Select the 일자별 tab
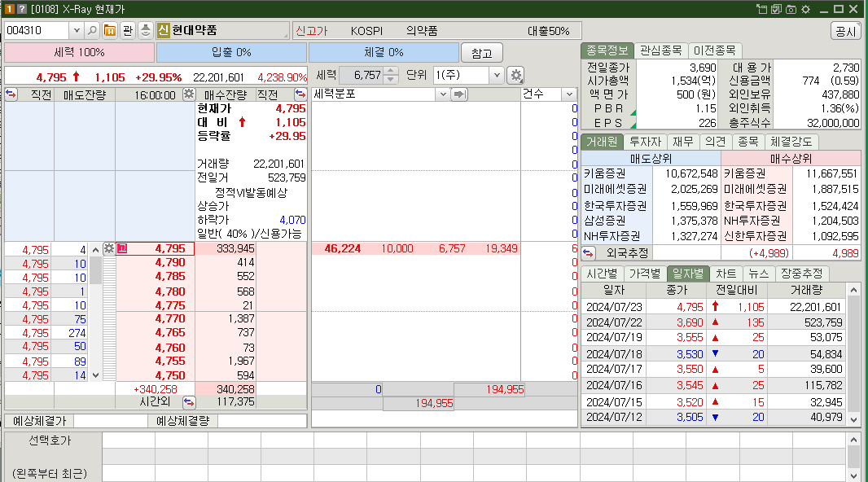The width and height of the screenshot is (868, 482). (x=688, y=274)
